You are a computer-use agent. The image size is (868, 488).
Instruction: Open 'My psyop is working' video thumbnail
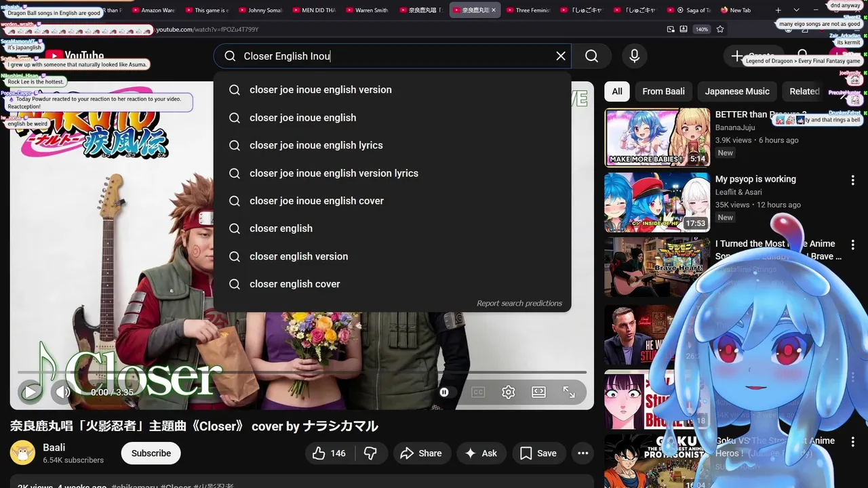click(x=657, y=202)
